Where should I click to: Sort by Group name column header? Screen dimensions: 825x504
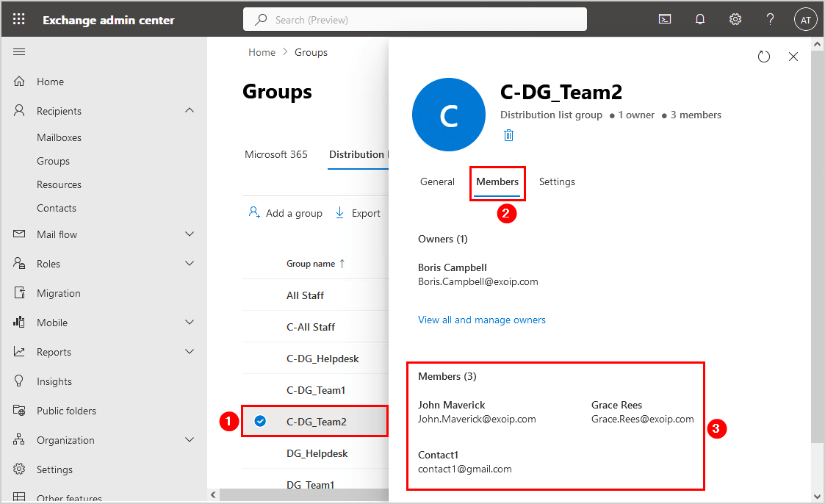311,264
